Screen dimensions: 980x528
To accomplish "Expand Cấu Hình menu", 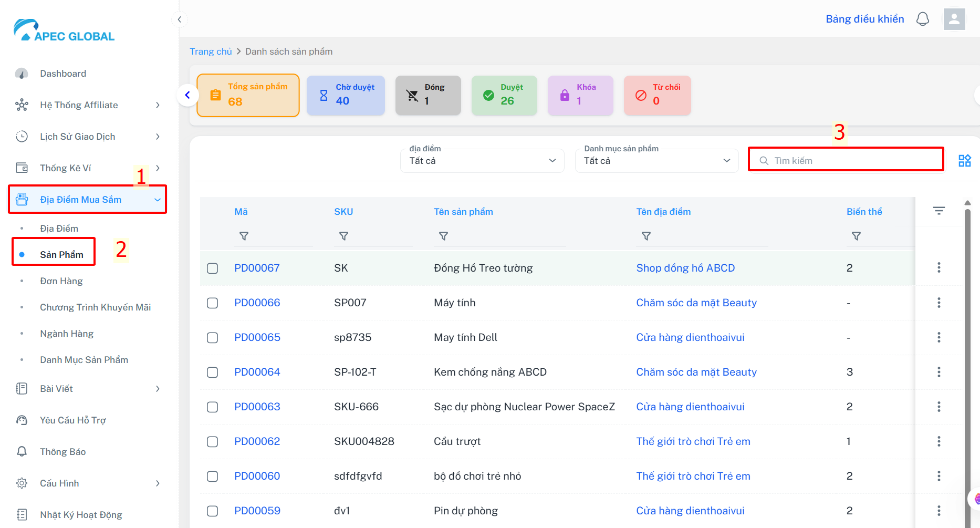I will click(x=88, y=483).
